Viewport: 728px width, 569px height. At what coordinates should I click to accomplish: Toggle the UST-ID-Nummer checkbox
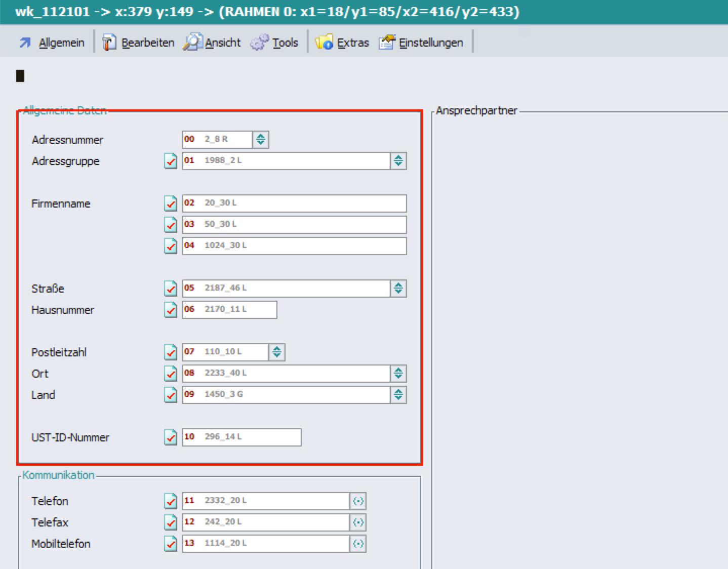tap(171, 437)
